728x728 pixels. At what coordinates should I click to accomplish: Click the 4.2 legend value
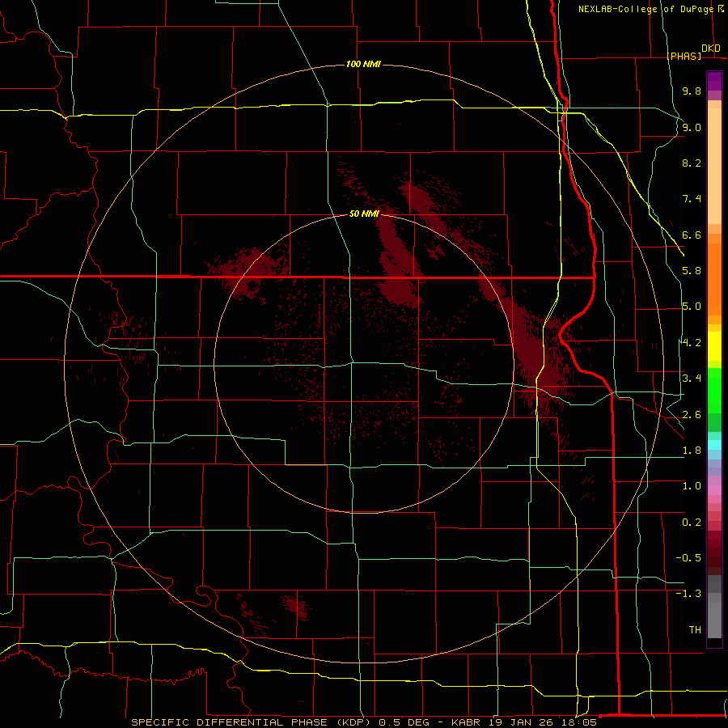pos(692,343)
